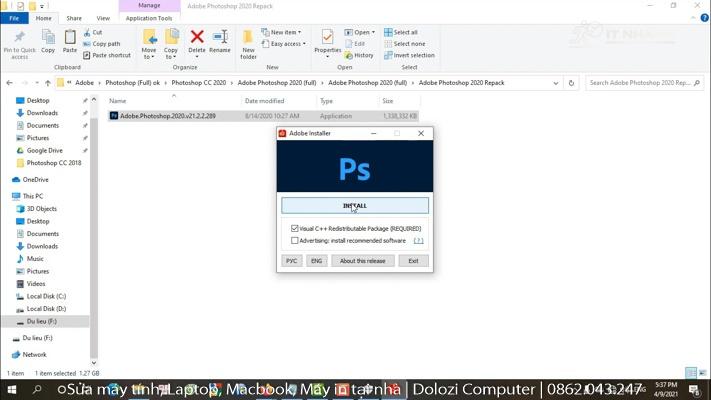Click the Rename icon in ribbon

click(x=220, y=42)
